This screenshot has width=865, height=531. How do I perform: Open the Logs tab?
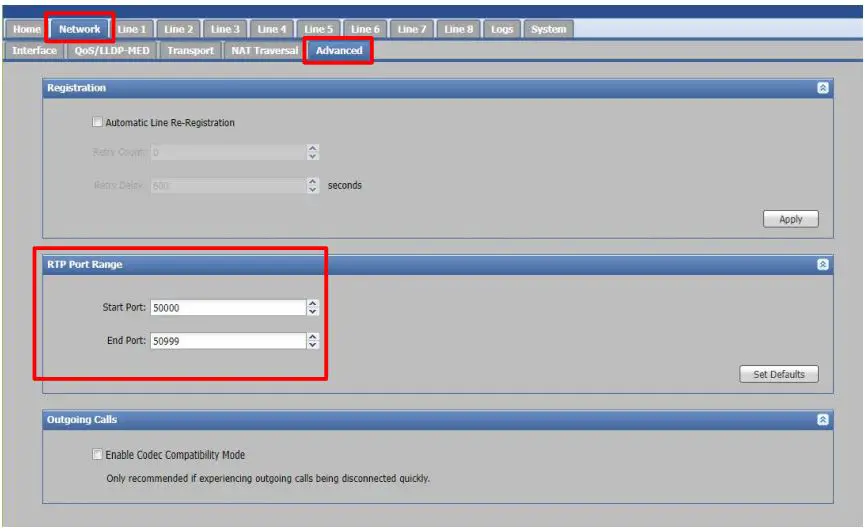pos(502,29)
